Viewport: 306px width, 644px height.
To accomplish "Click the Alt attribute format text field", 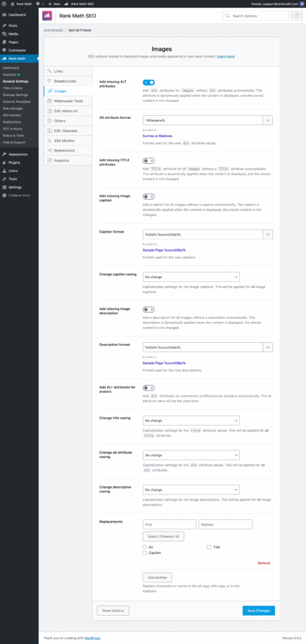I will pos(203,120).
